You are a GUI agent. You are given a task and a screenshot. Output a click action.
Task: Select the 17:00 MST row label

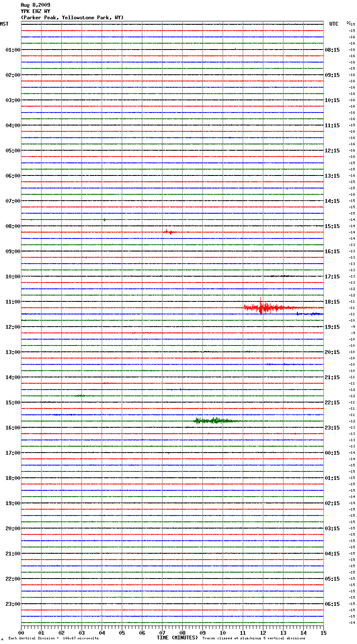click(x=13, y=453)
